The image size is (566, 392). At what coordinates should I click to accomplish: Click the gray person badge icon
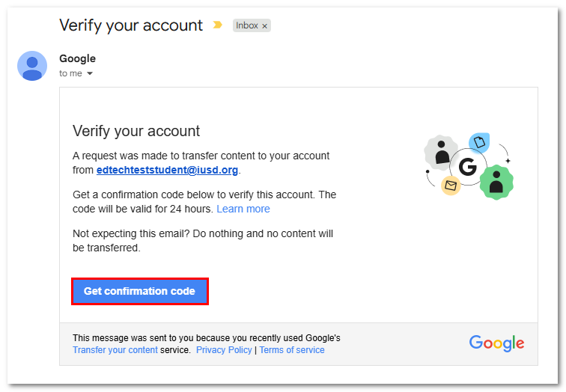pyautogui.click(x=441, y=153)
